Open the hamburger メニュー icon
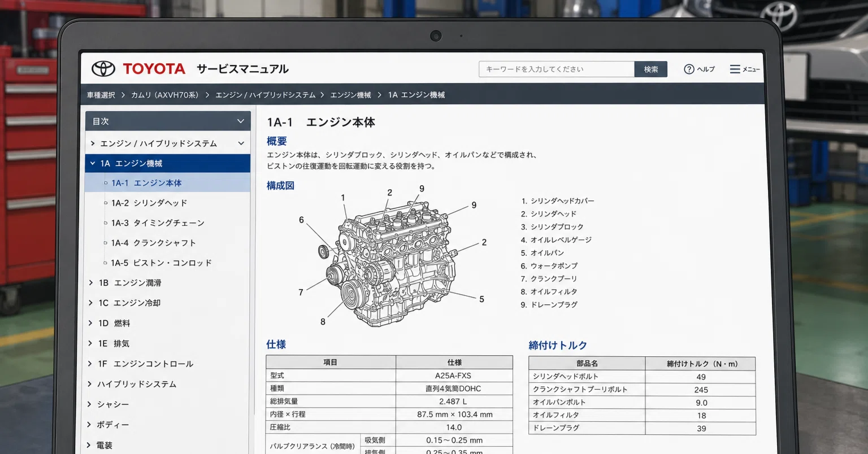The image size is (868, 454). [735, 69]
